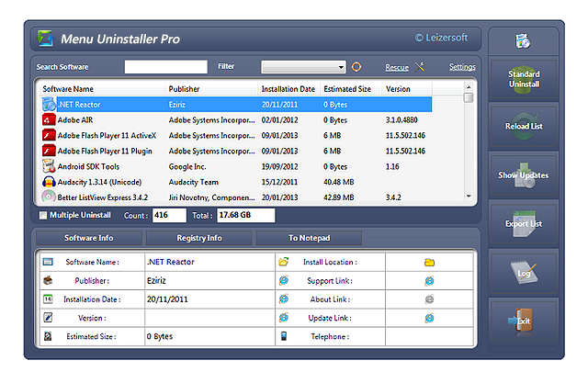Click the greyed About Link icon in value cell
The height and width of the screenshot is (383, 588).
pyautogui.click(x=429, y=299)
